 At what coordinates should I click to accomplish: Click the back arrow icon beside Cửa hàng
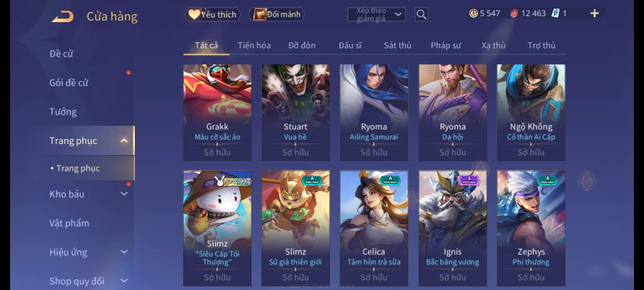click(x=63, y=16)
